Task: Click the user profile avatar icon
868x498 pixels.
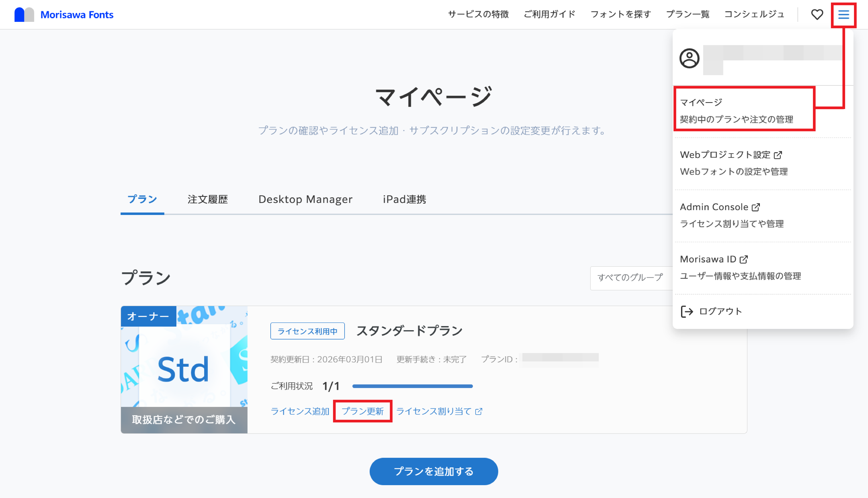Action: tap(689, 58)
